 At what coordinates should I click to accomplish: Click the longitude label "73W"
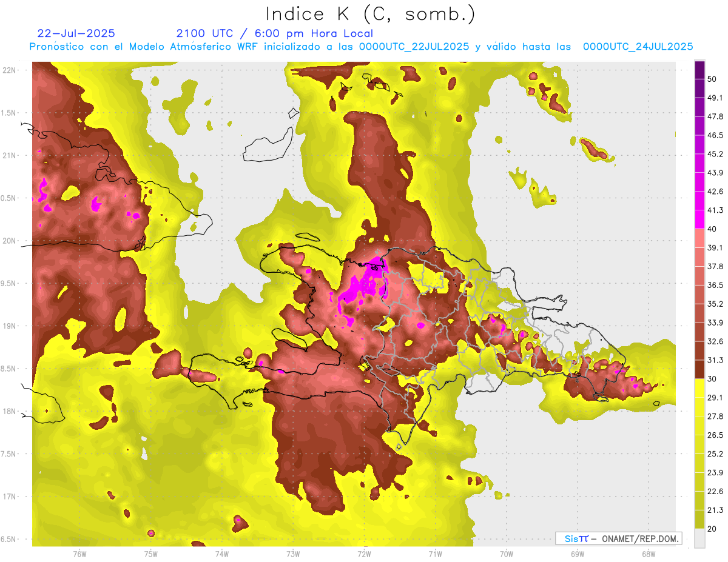[293, 554]
